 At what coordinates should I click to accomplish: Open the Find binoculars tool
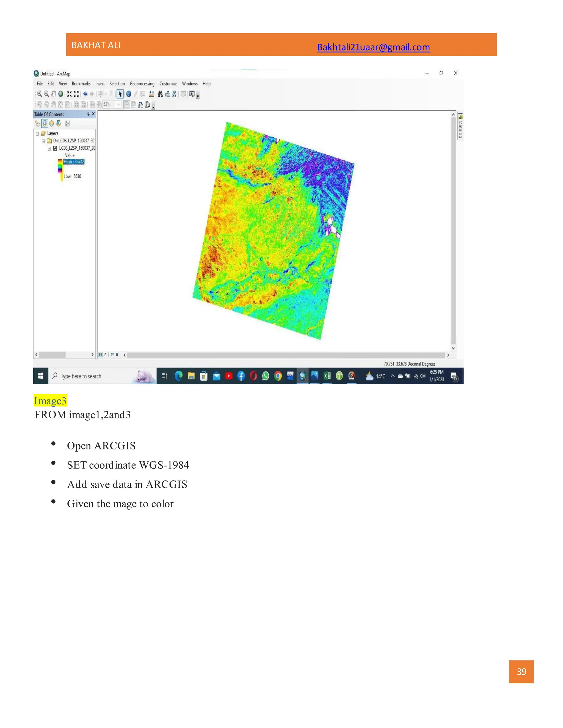click(x=160, y=94)
